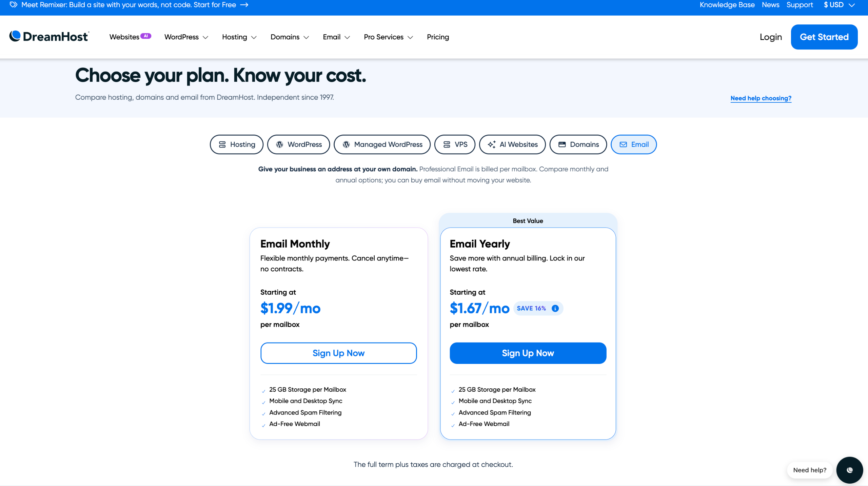Viewport: 868px width, 486px height.
Task: Click the Email Monthly heading
Action: coord(295,244)
